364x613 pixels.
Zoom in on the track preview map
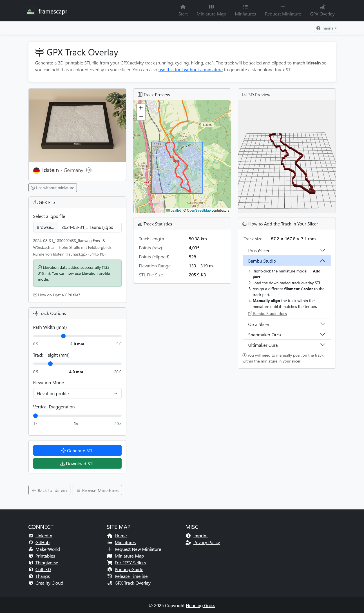tap(141, 108)
